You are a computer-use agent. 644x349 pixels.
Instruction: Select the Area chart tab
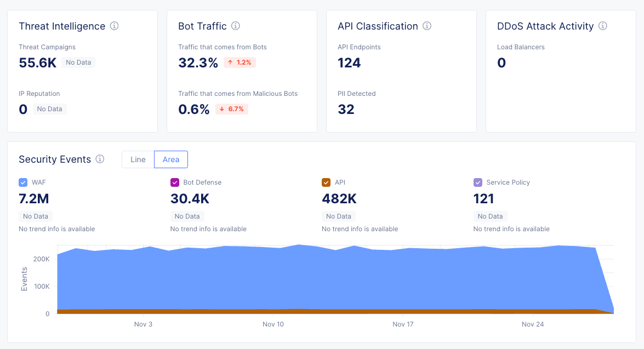point(171,159)
